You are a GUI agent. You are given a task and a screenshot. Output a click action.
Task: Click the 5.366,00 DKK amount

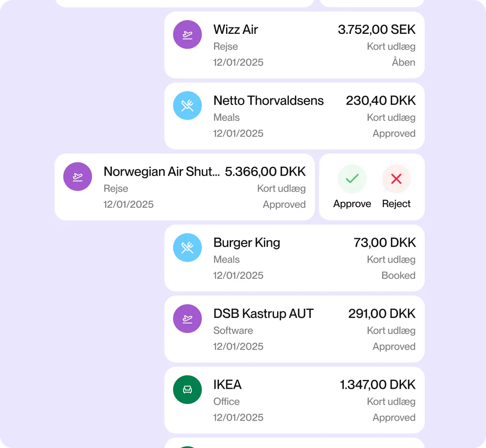265,172
